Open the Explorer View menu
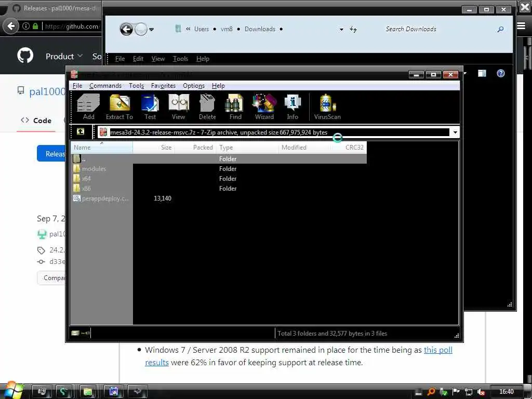Viewport: 532px width, 399px height. (x=158, y=59)
